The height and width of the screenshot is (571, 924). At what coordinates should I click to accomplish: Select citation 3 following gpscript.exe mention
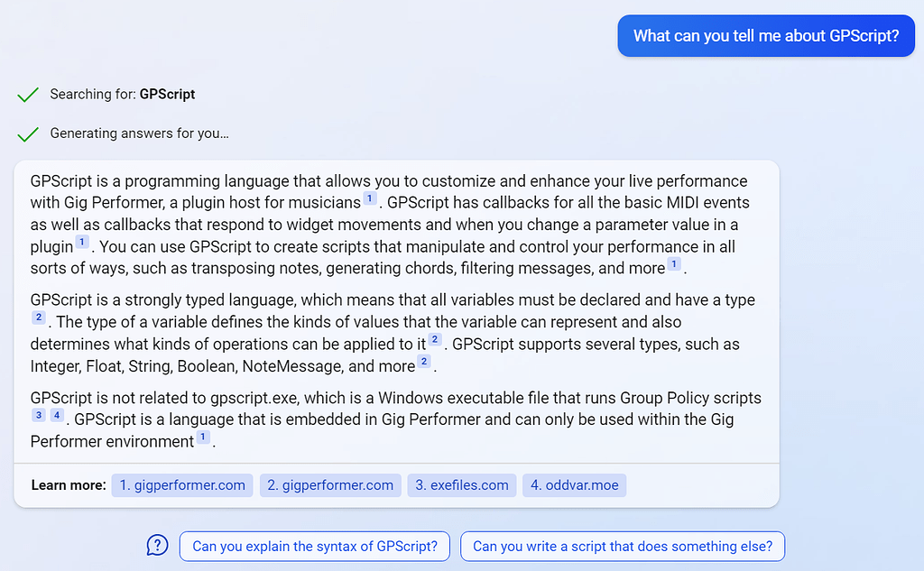[37, 414]
